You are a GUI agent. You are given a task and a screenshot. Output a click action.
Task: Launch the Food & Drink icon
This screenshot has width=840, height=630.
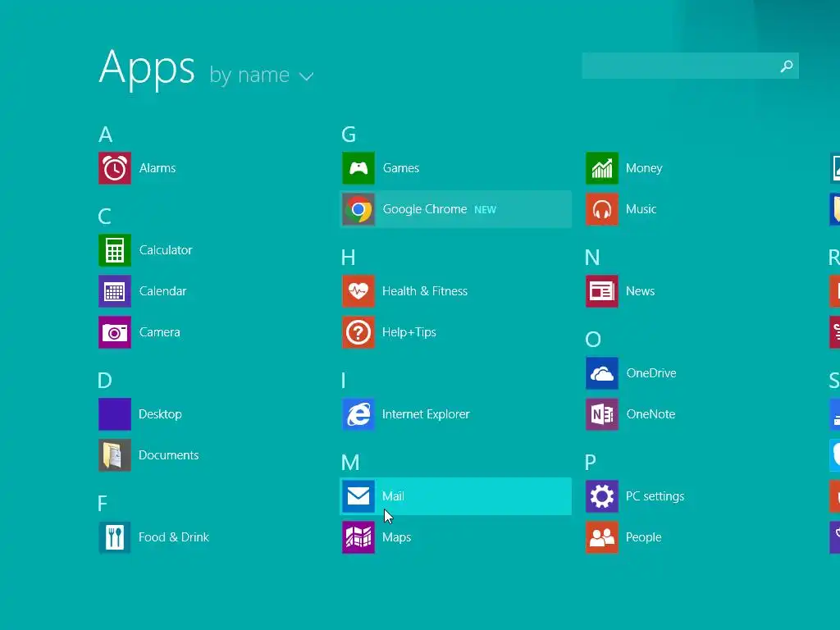coord(115,537)
